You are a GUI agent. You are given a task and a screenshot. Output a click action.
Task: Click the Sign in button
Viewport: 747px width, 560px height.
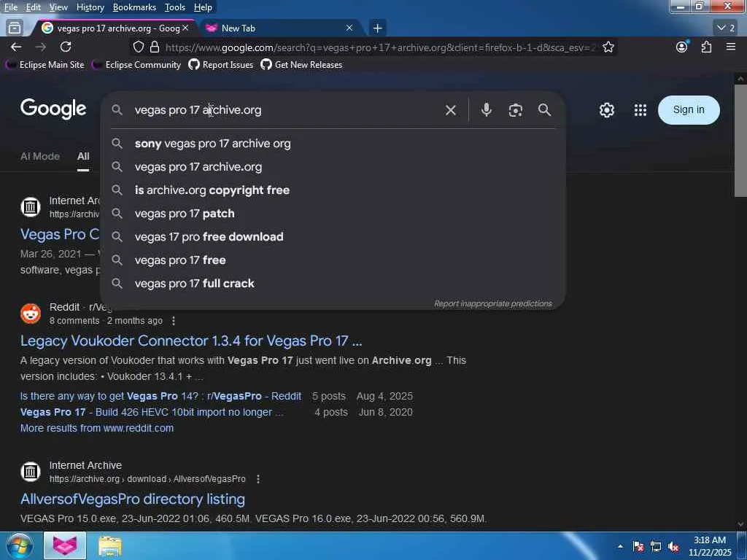point(689,110)
